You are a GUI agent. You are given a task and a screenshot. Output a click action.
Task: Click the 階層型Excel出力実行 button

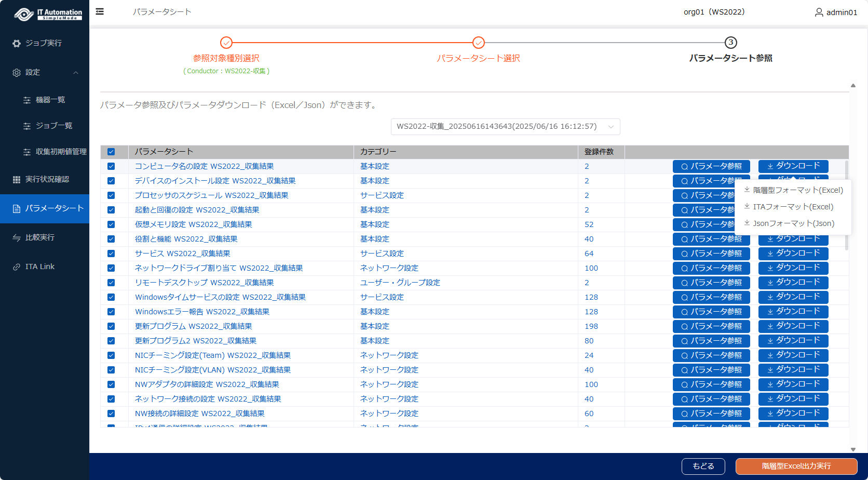point(796,466)
